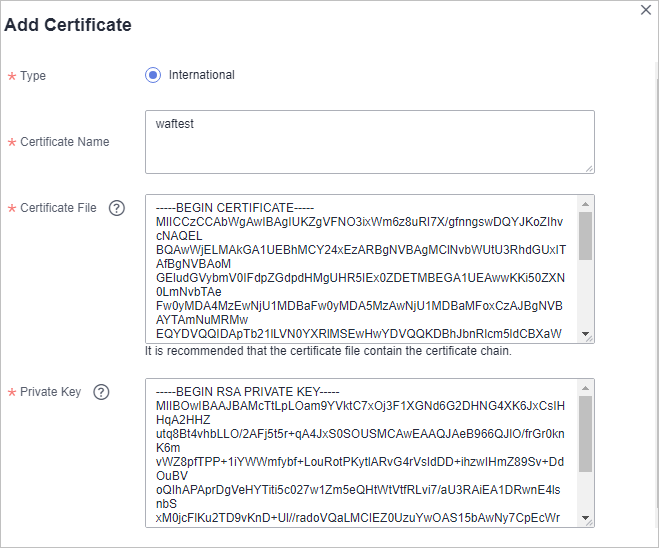Click inside the Certificate File text area
The image size is (659, 548).
point(361,269)
